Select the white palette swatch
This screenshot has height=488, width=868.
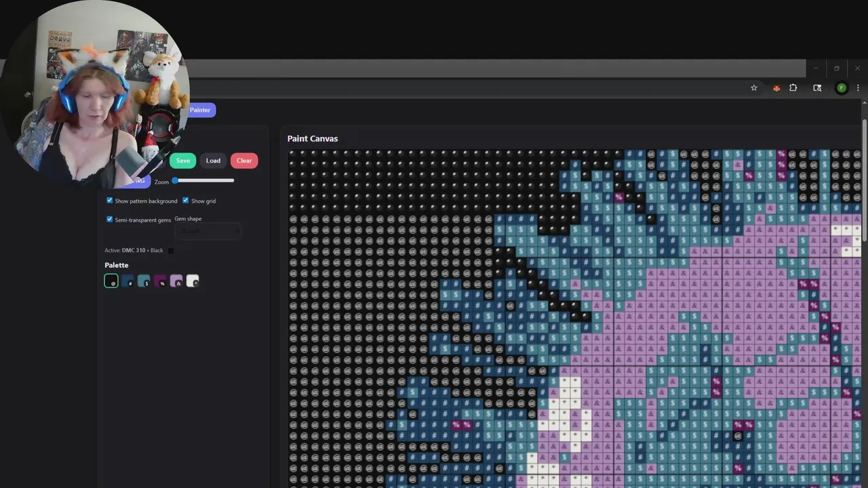coord(193,281)
